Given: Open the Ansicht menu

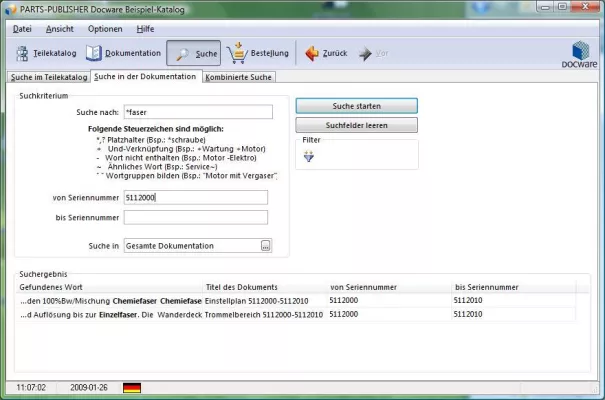Looking at the screenshot, I should pyautogui.click(x=59, y=29).
